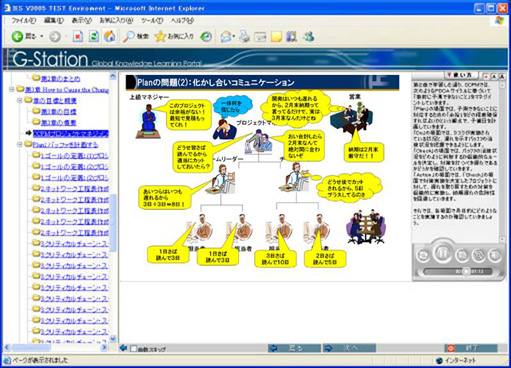Open the ファイル menu
The height and width of the screenshot is (368, 511).
tap(23, 20)
